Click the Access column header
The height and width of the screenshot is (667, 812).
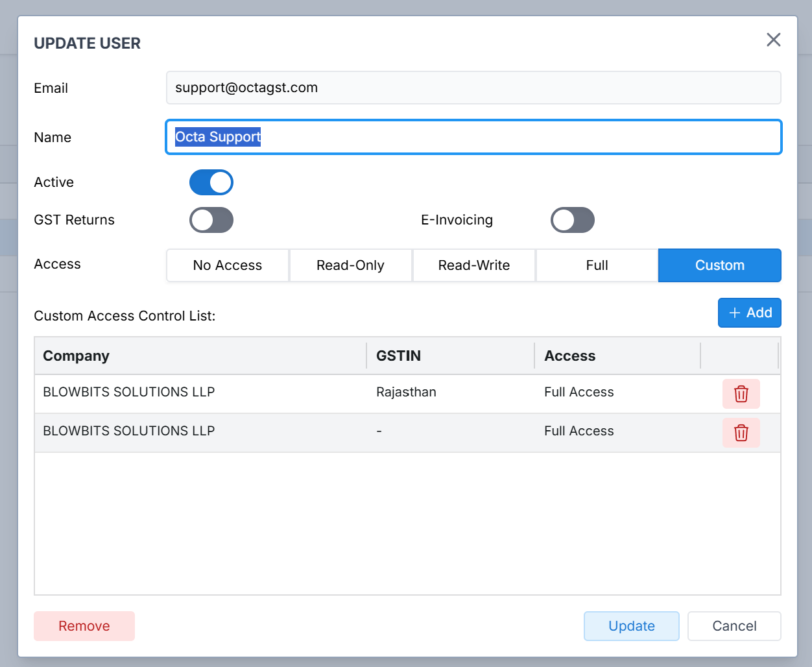[x=569, y=356]
